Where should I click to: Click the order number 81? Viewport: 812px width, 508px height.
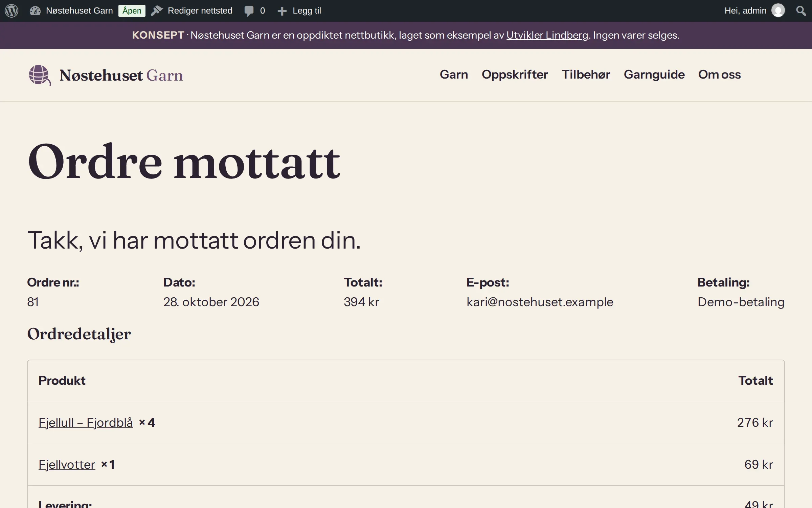(33, 302)
